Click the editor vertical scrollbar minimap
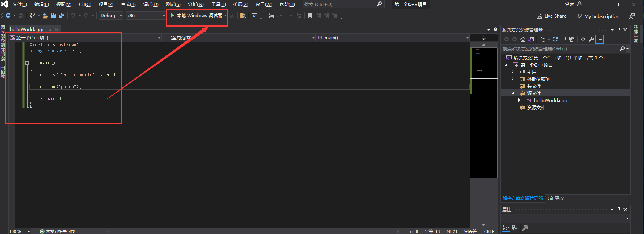 coord(484,113)
